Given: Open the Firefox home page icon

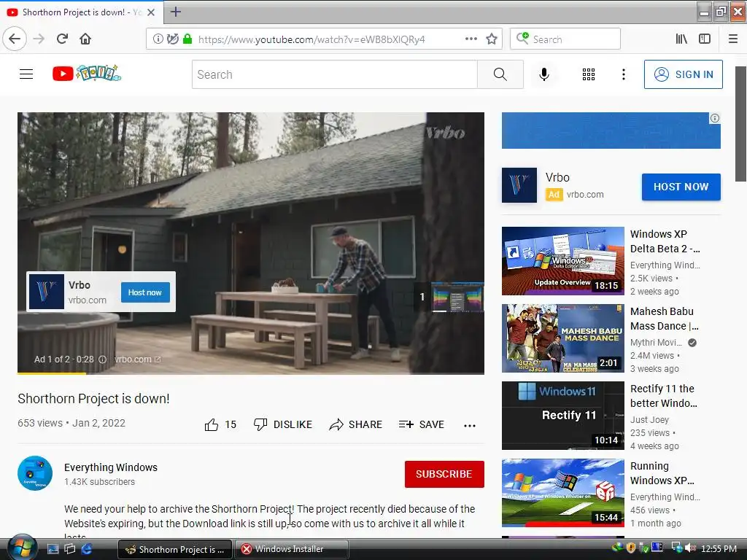Looking at the screenshot, I should (x=85, y=39).
